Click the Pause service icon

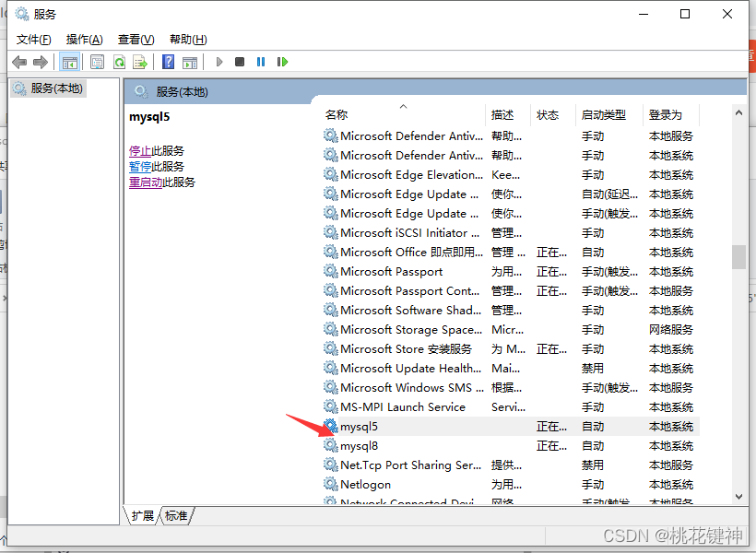tap(261, 62)
